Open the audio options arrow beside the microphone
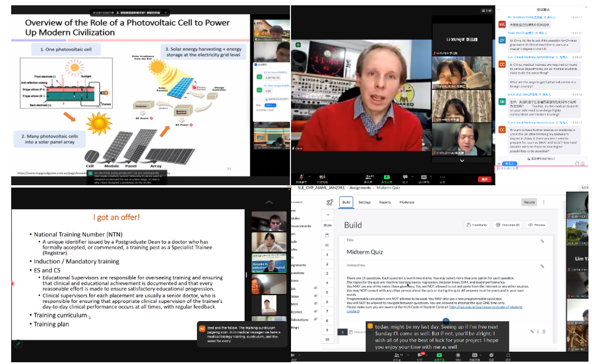 (309, 176)
